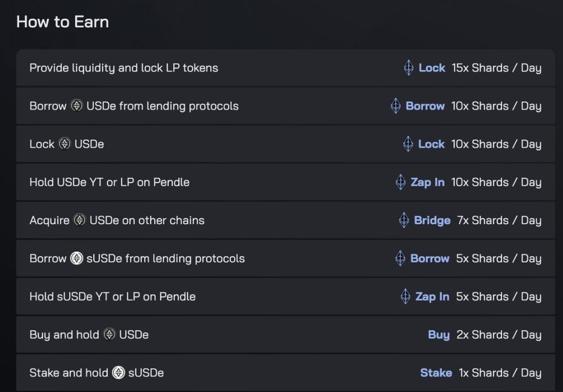Click the USDe icon in the Acquire row
This screenshot has height=392, width=563.
(79, 220)
